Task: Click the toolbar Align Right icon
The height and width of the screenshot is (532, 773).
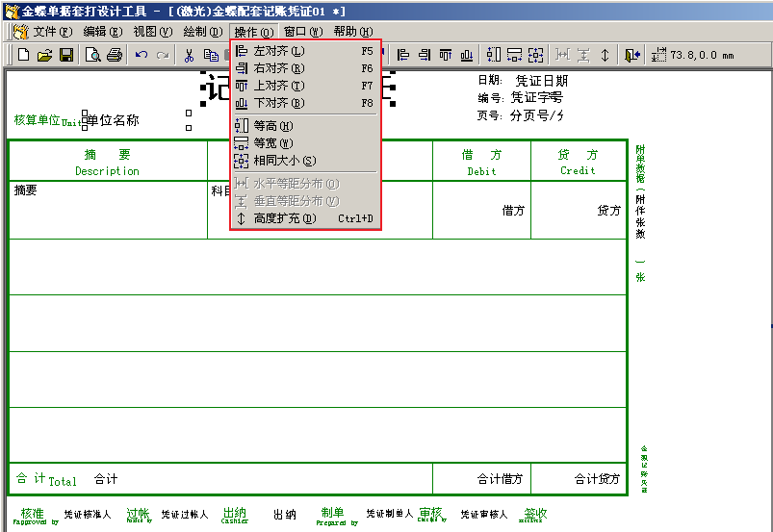Action: [425, 55]
